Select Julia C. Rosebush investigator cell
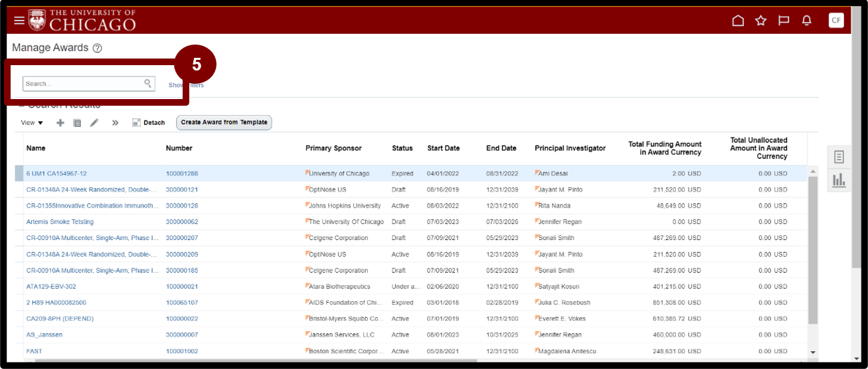This screenshot has height=369, width=868. click(x=563, y=303)
